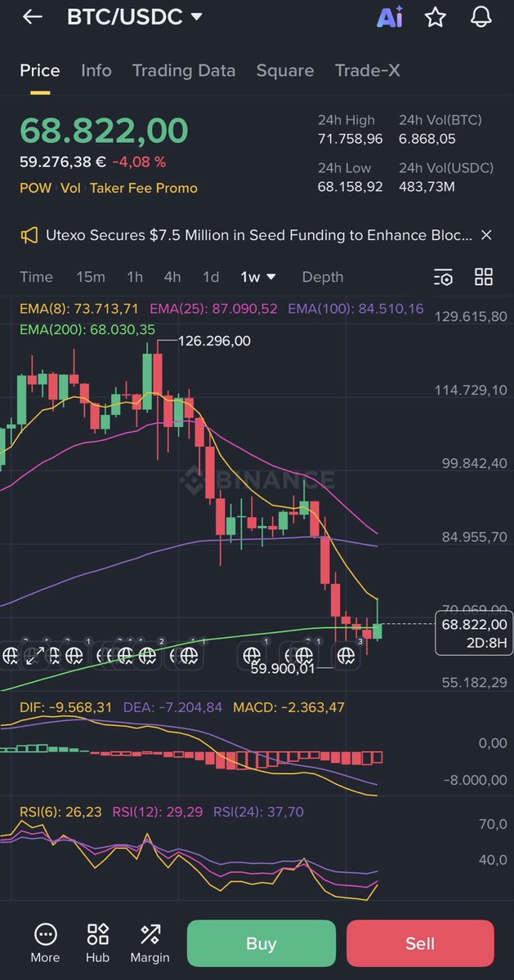Tap the current price tag 68.822,00 on axis
The height and width of the screenshot is (980, 514).
point(474,633)
